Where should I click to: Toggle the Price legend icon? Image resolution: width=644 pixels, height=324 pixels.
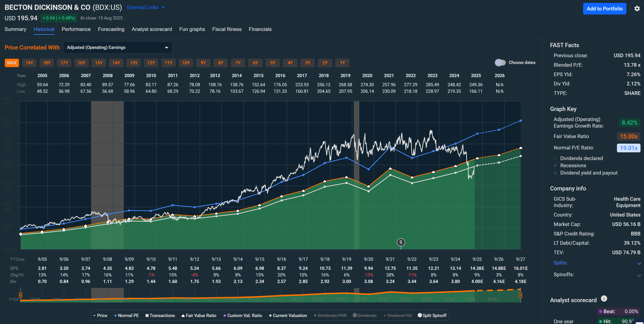95,315
